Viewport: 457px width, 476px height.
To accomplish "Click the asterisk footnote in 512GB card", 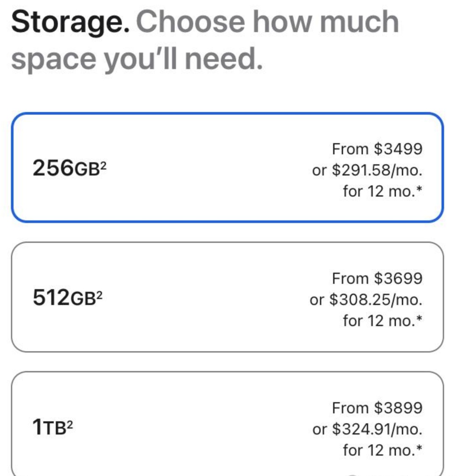I will 419,318.
